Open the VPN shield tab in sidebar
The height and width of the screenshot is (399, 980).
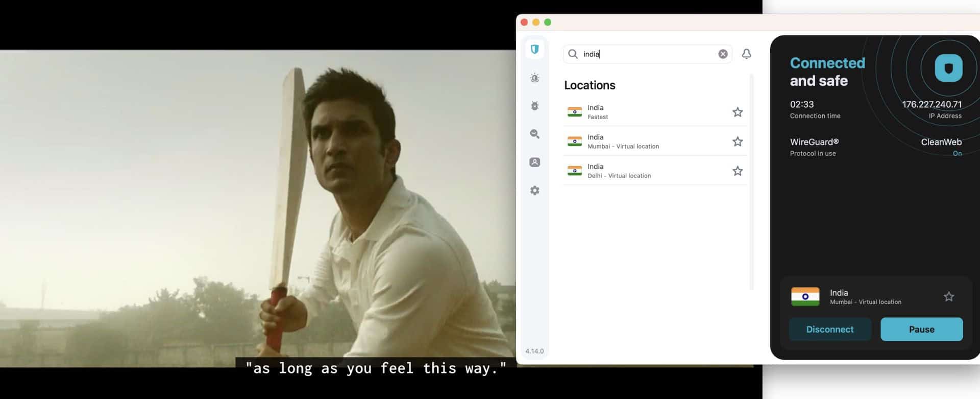coord(534,50)
